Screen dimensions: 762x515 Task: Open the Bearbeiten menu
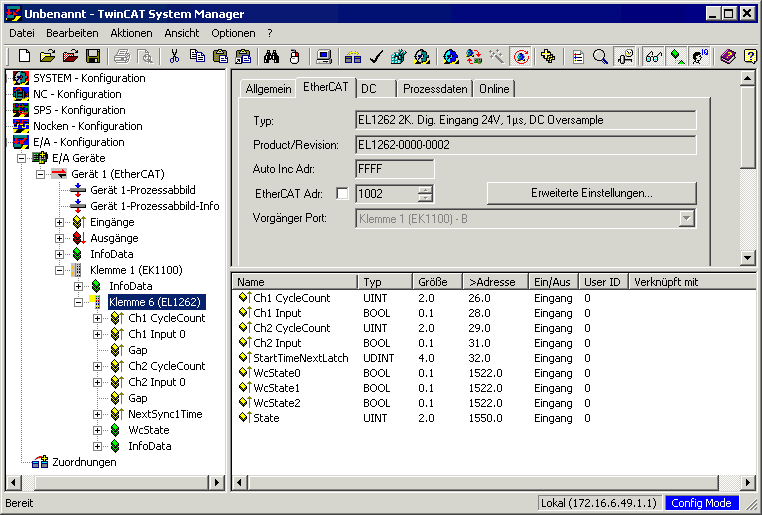point(72,33)
